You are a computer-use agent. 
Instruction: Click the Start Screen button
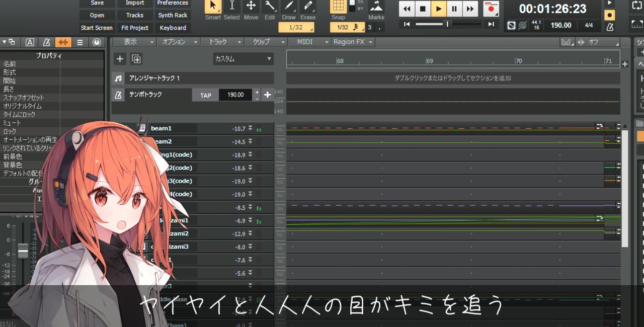click(x=97, y=28)
